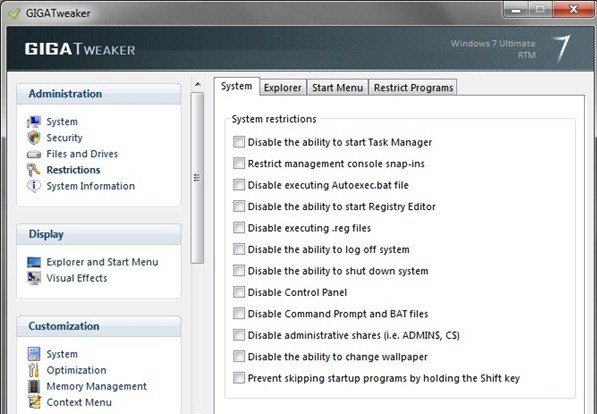Click the Memory Management chip icon
The height and width of the screenshot is (414, 597).
(x=34, y=386)
